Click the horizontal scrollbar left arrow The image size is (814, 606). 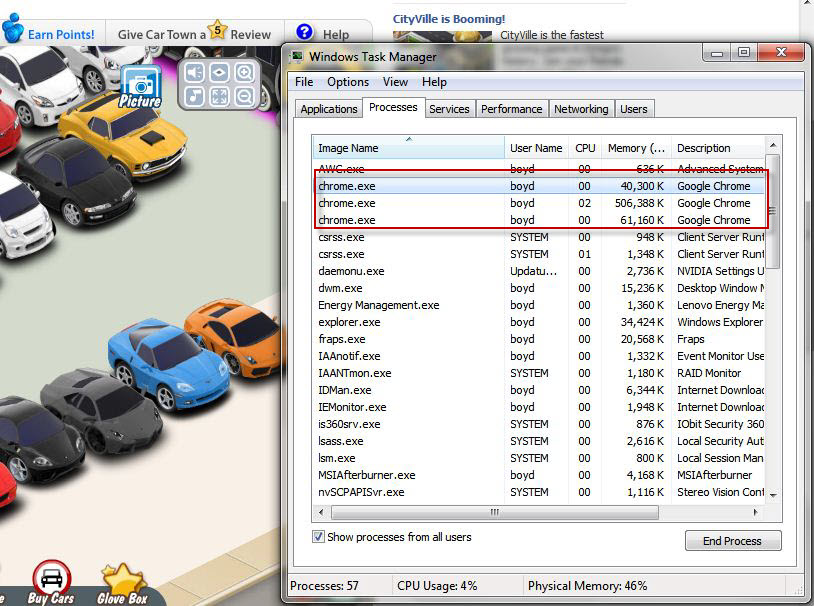321,513
